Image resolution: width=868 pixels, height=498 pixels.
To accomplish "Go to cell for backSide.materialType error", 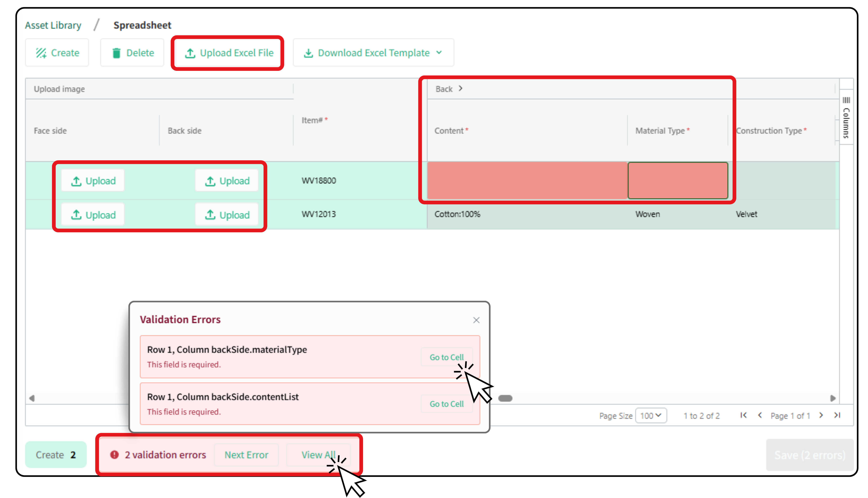I will pos(446,357).
